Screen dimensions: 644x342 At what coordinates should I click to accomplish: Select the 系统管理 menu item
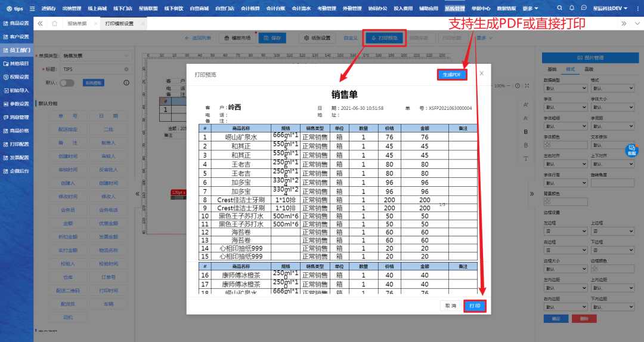(455, 8)
